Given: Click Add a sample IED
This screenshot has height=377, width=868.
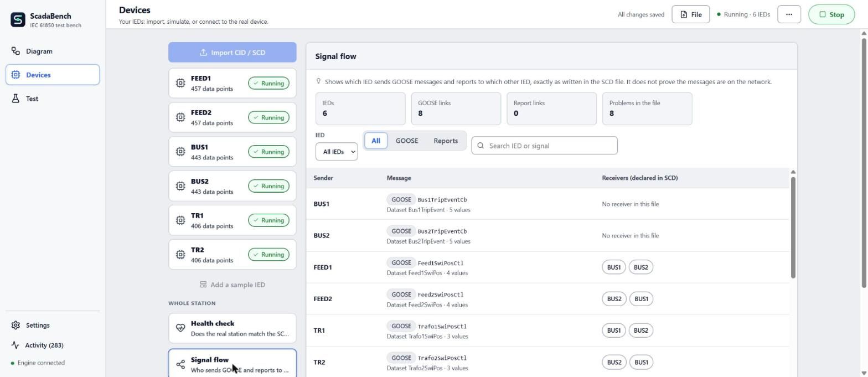Looking at the screenshot, I should [x=232, y=285].
